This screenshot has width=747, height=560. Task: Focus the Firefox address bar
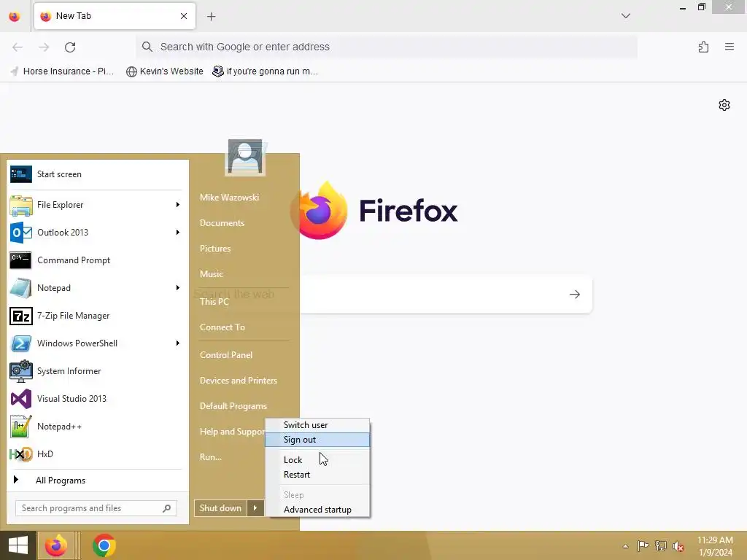tap(387, 47)
